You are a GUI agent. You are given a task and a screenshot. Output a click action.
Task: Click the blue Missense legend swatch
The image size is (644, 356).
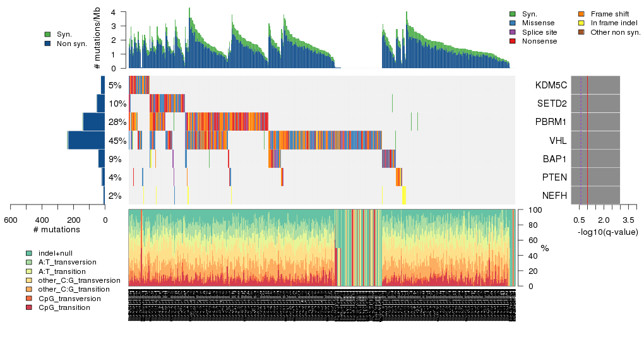tap(513, 23)
